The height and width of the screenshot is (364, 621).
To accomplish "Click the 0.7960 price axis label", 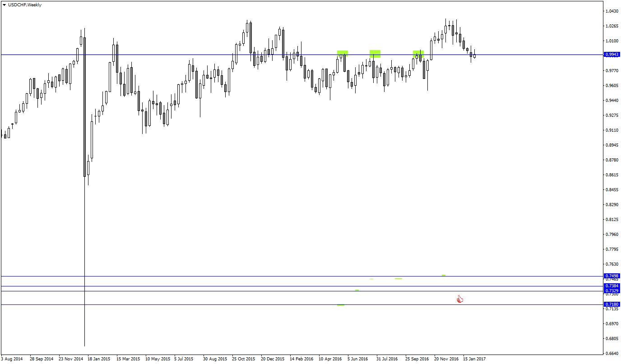I will click(x=612, y=234).
